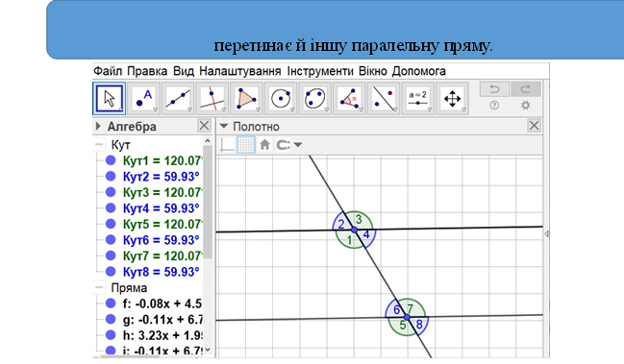Screen dimensions: 624x364
Task: Select line g: -0.11x + 6.7 entry
Action: [x=162, y=320]
